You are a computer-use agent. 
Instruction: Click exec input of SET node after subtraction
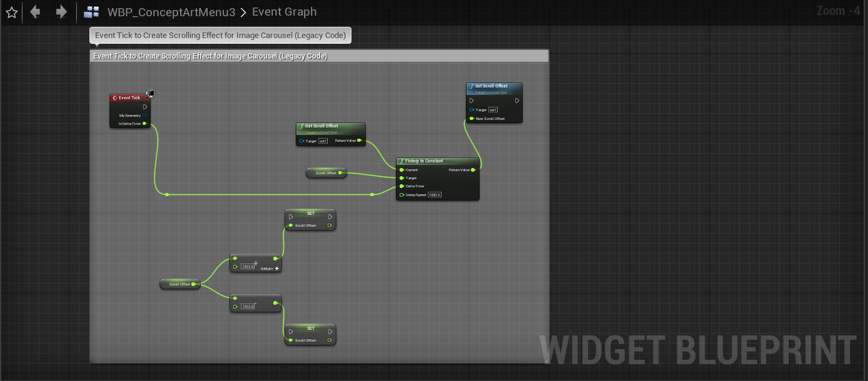[x=291, y=332]
